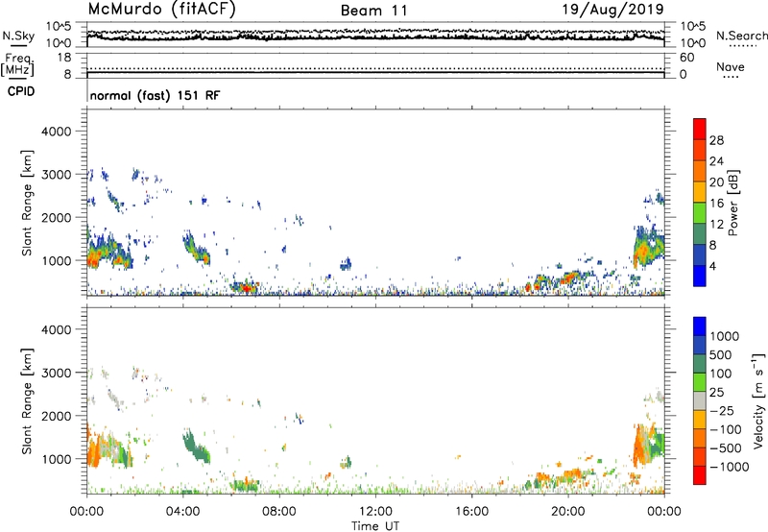
Task: Click the 'N.Search' legend label
Action: pos(741,36)
